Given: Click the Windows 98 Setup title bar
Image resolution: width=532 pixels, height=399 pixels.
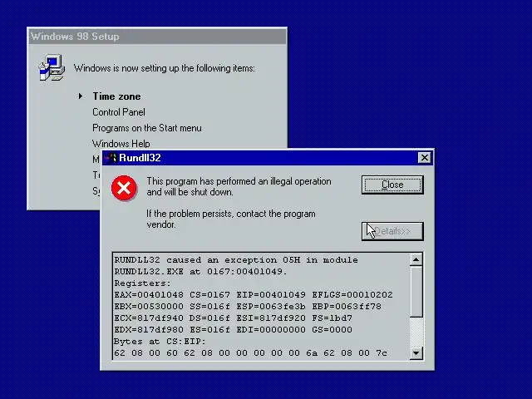Looking at the screenshot, I should 157,37.
